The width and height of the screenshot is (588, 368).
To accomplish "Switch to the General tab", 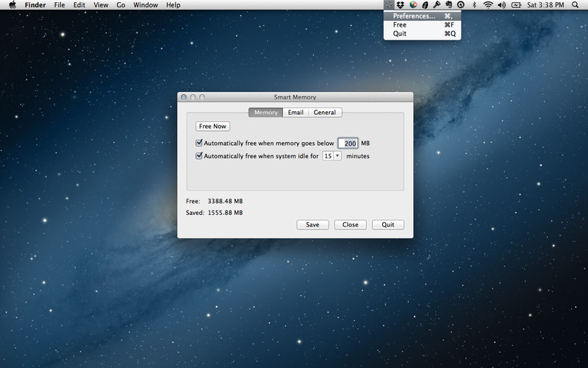I will [x=325, y=113].
